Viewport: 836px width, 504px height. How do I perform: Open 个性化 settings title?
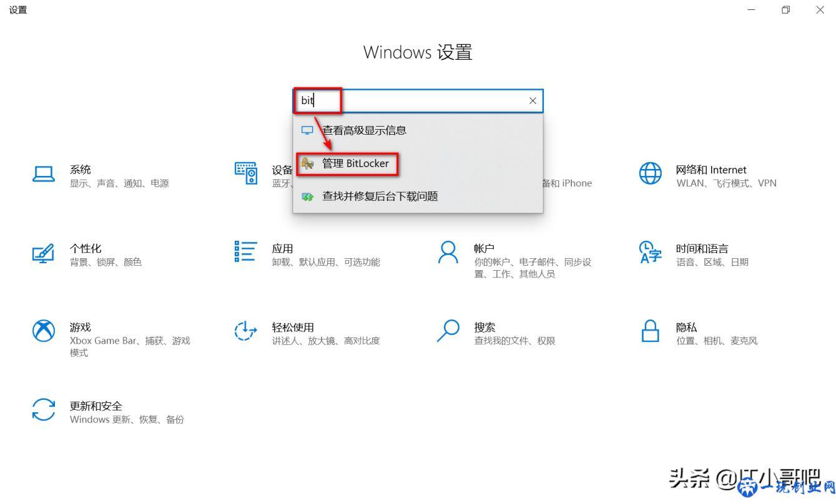(x=86, y=248)
